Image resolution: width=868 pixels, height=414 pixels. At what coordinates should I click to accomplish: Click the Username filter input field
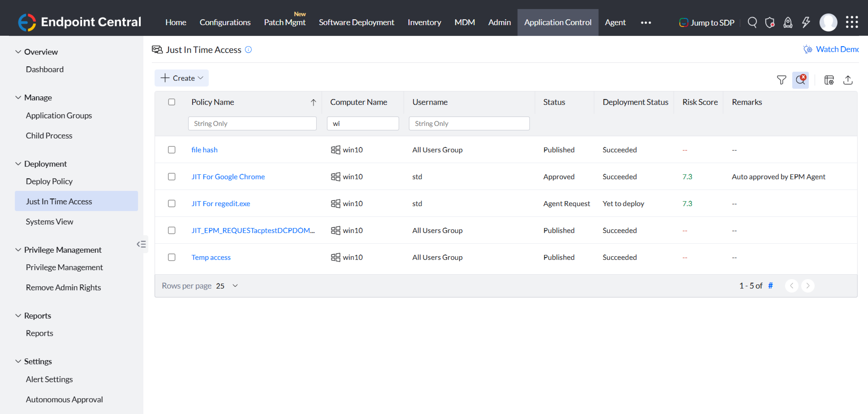coord(469,123)
